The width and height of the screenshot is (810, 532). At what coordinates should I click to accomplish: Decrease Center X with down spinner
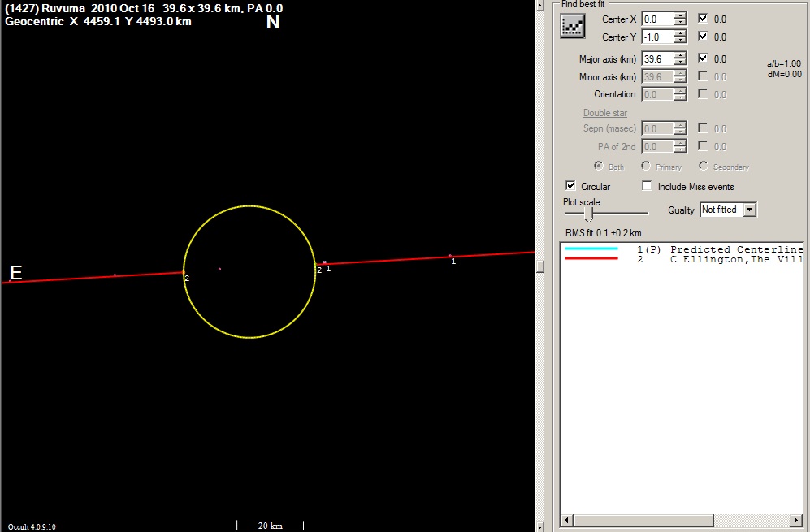click(x=680, y=22)
